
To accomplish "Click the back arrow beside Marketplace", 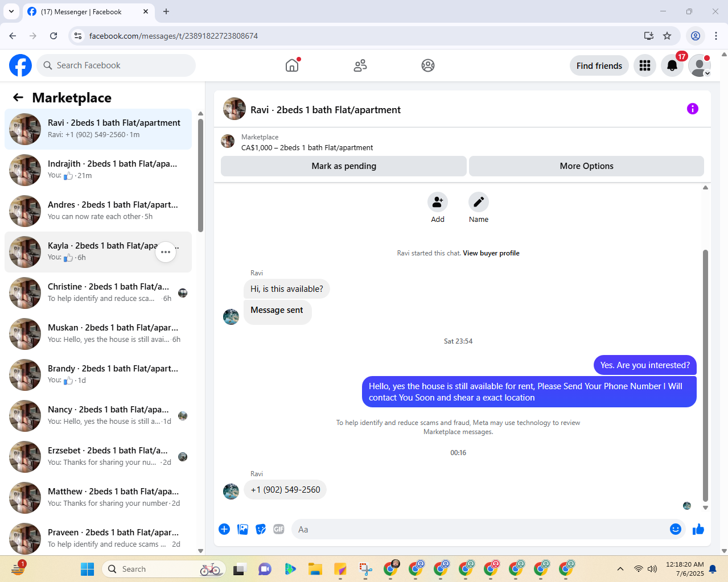I will (18, 97).
